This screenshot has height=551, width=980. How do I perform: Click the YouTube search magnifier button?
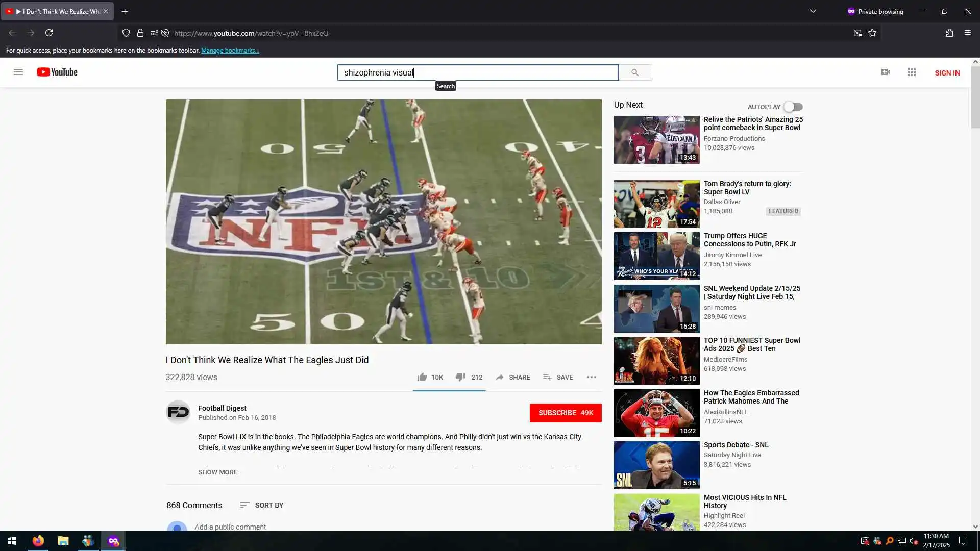point(634,72)
